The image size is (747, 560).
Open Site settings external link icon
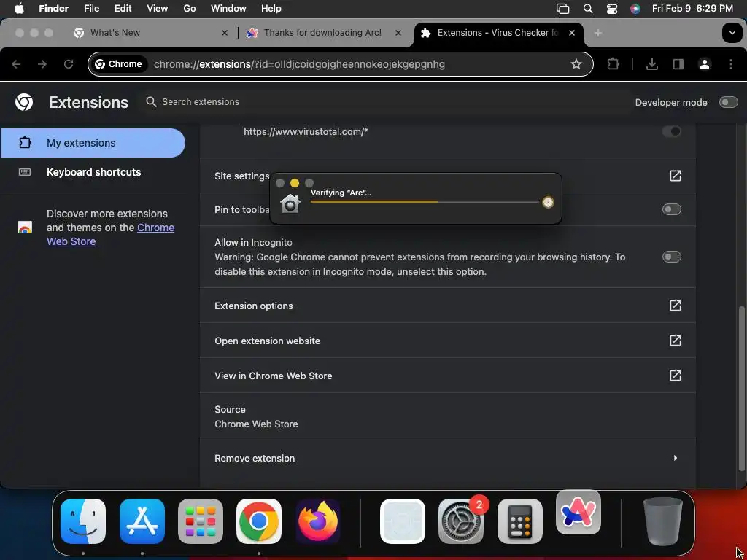[676, 176]
